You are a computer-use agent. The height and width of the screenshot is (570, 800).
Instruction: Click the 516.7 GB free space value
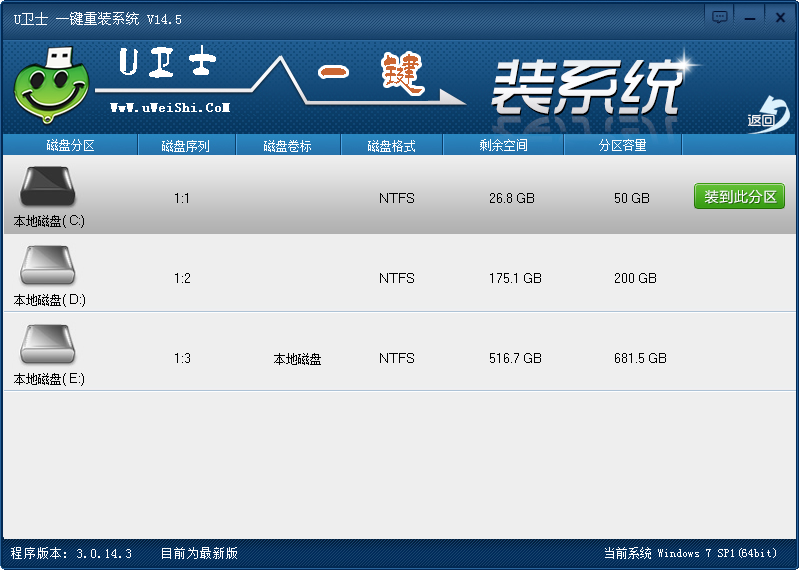515,358
